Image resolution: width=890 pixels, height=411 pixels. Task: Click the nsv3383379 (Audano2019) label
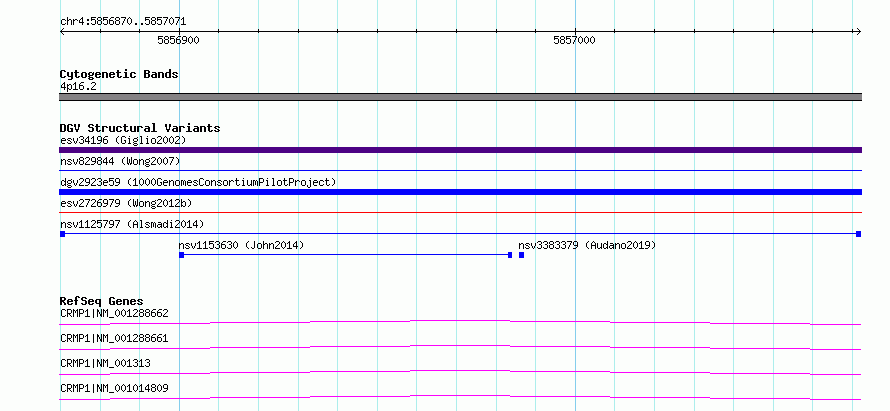click(587, 245)
